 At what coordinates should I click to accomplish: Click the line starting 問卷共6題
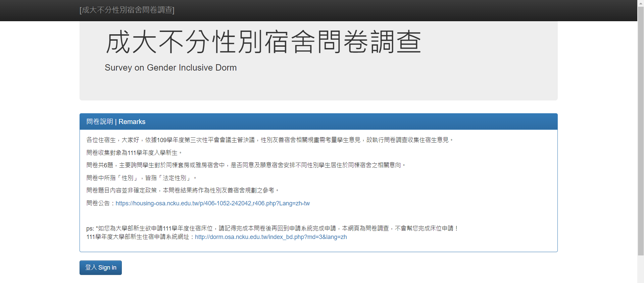[x=246, y=165]
